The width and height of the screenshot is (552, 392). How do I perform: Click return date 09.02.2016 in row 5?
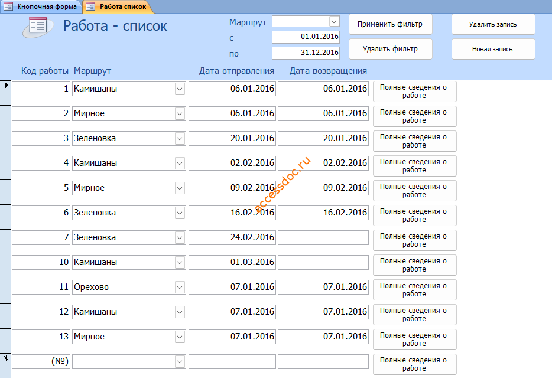[323, 188]
